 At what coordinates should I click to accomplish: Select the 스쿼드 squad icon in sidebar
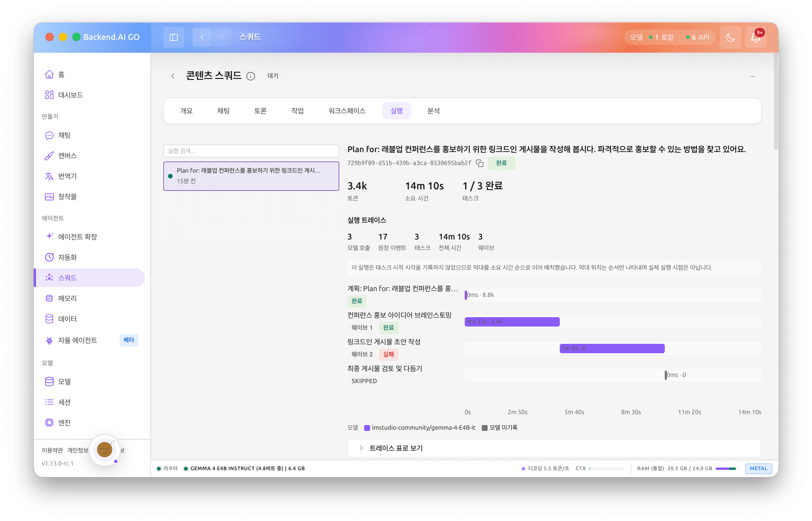pyautogui.click(x=50, y=278)
